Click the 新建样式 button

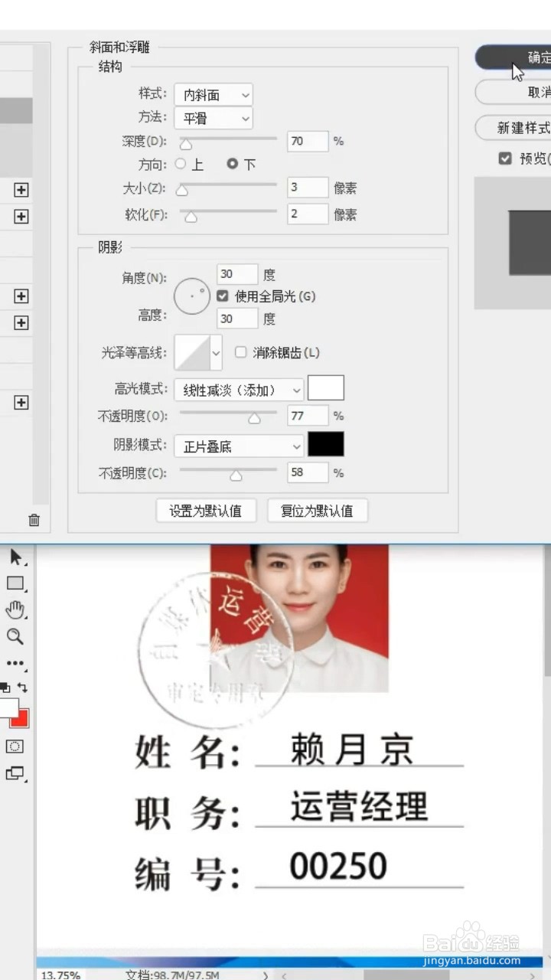[x=513, y=127]
